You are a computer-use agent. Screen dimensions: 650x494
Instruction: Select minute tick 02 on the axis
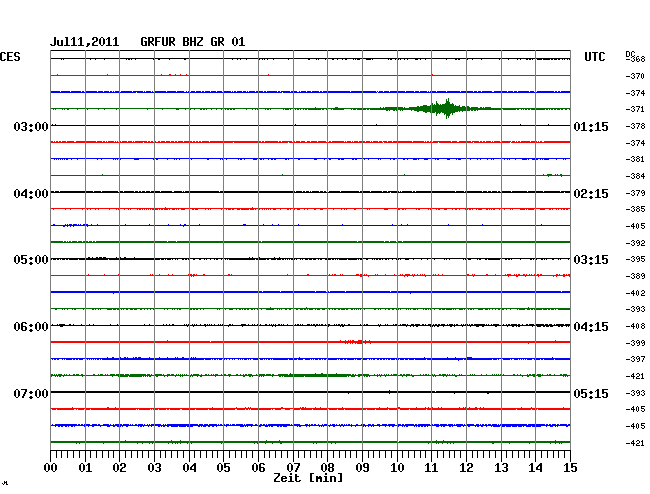point(119,467)
